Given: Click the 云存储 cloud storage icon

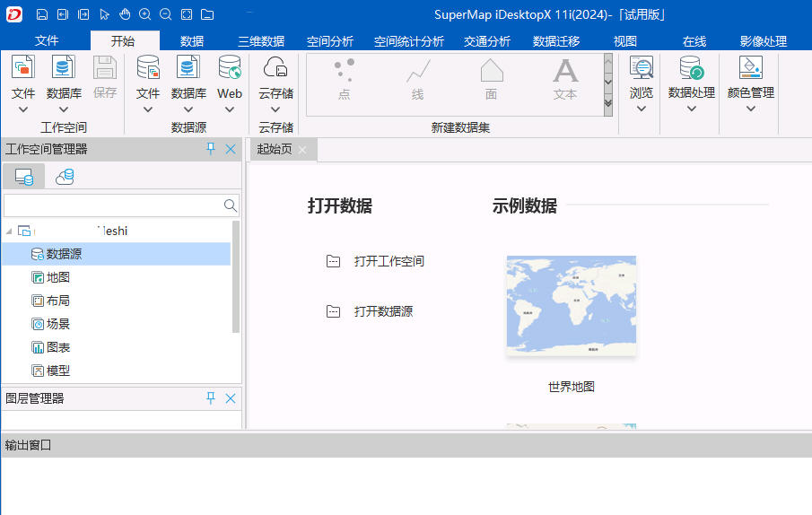Looking at the screenshot, I should pos(275,68).
